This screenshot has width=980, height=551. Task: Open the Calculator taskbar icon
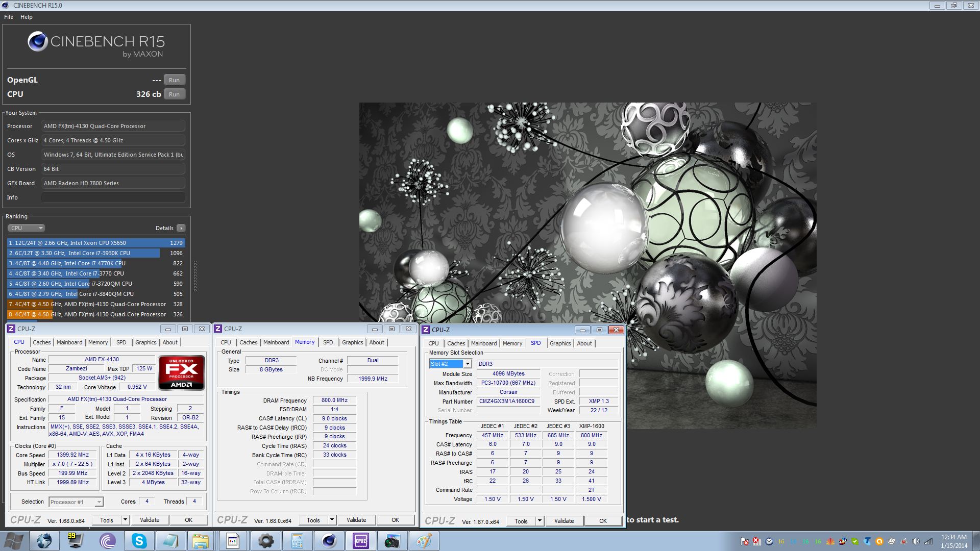click(x=297, y=541)
